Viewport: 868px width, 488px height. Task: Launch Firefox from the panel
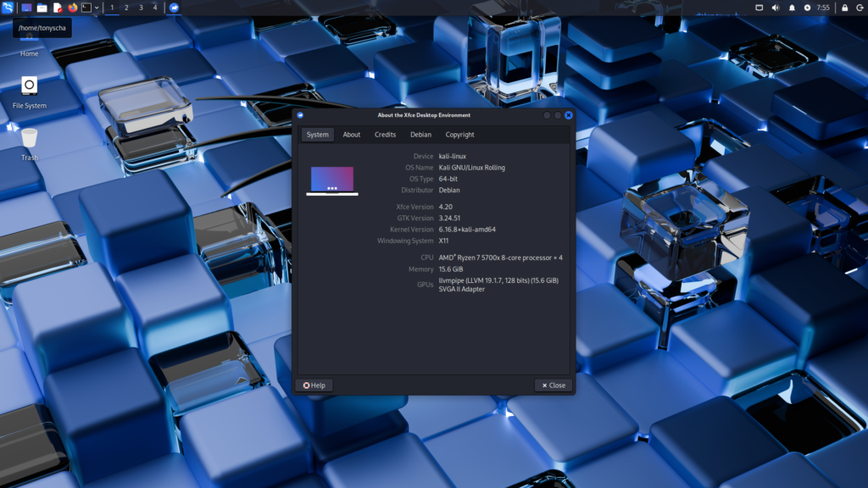click(x=72, y=8)
